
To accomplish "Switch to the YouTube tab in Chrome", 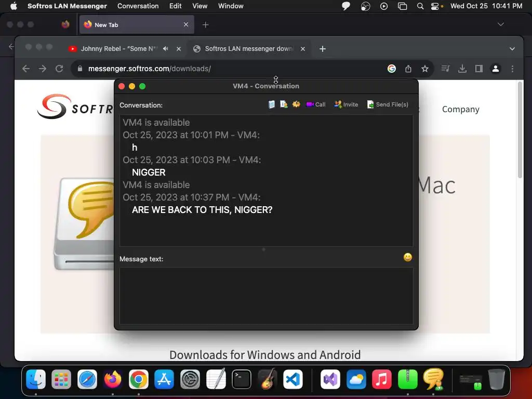I will point(119,48).
